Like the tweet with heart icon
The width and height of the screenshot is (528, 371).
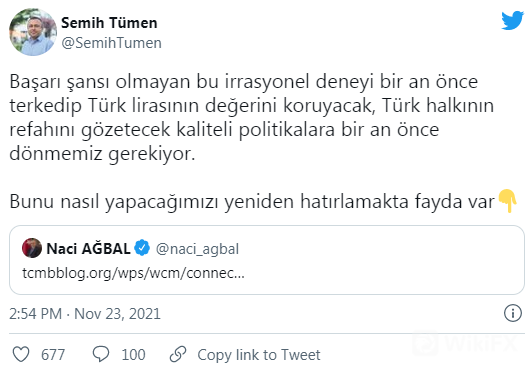pos(21,354)
